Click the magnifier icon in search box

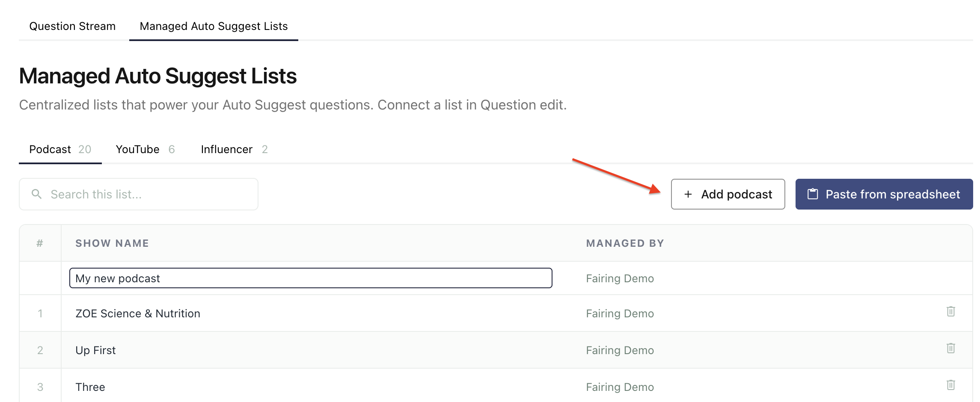point(37,194)
